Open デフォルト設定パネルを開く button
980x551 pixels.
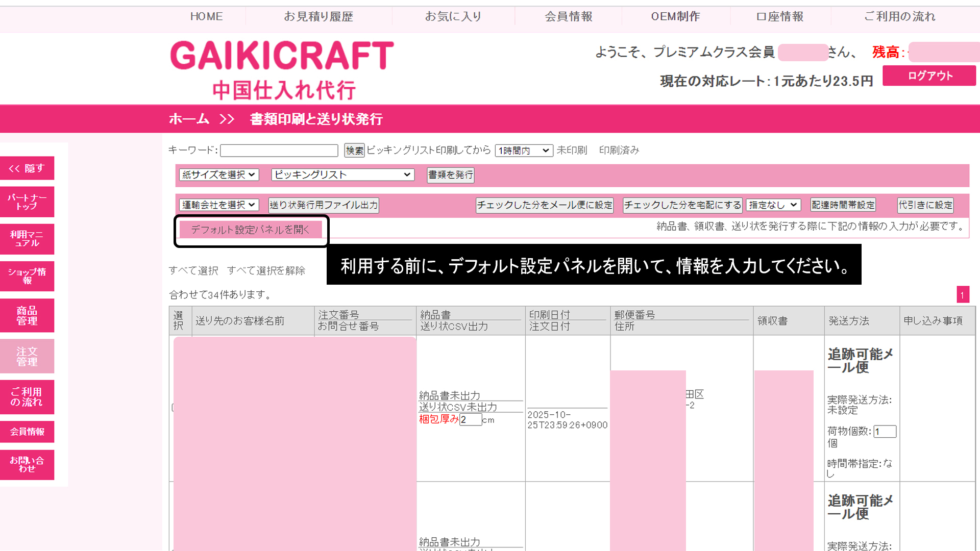point(250,230)
